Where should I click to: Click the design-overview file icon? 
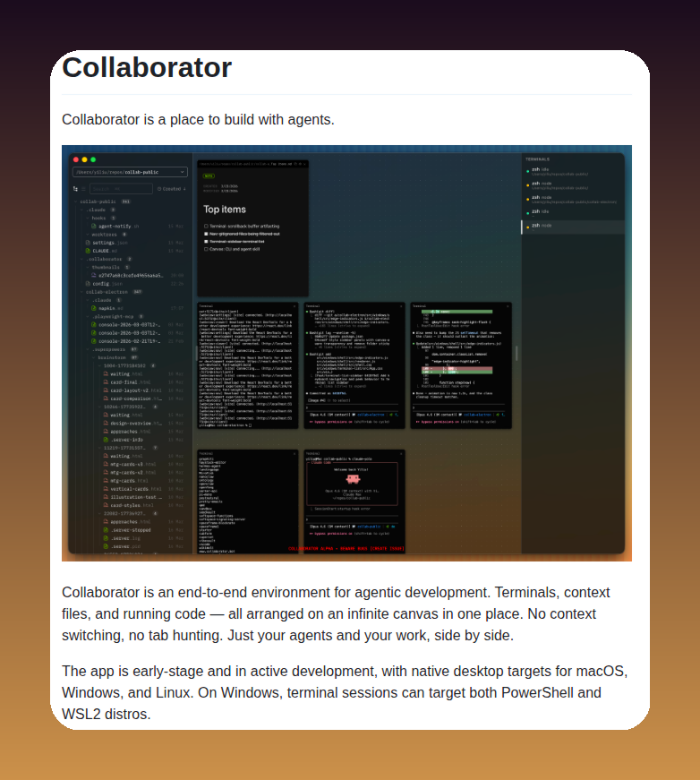coord(106,423)
